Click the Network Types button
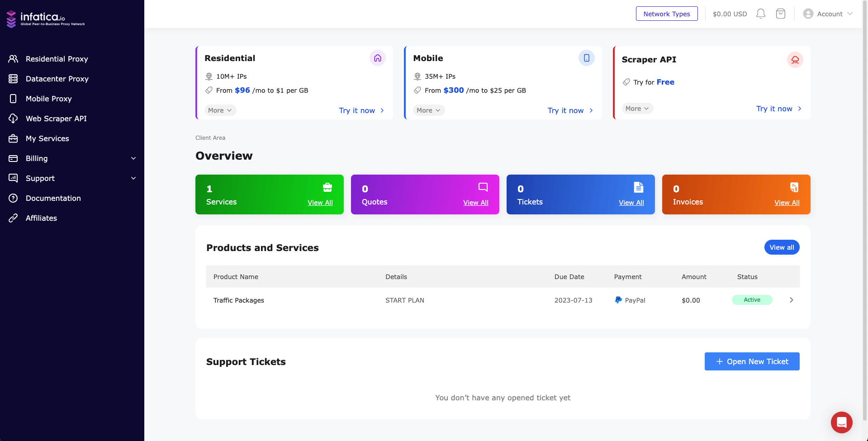The width and height of the screenshot is (868, 441). pyautogui.click(x=667, y=14)
